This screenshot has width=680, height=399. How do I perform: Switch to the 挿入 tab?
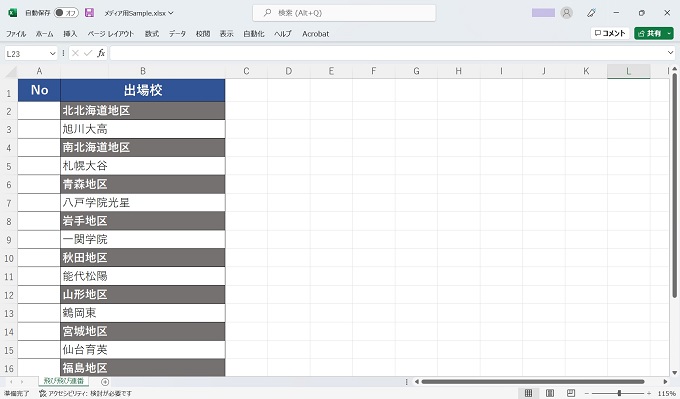(x=70, y=34)
